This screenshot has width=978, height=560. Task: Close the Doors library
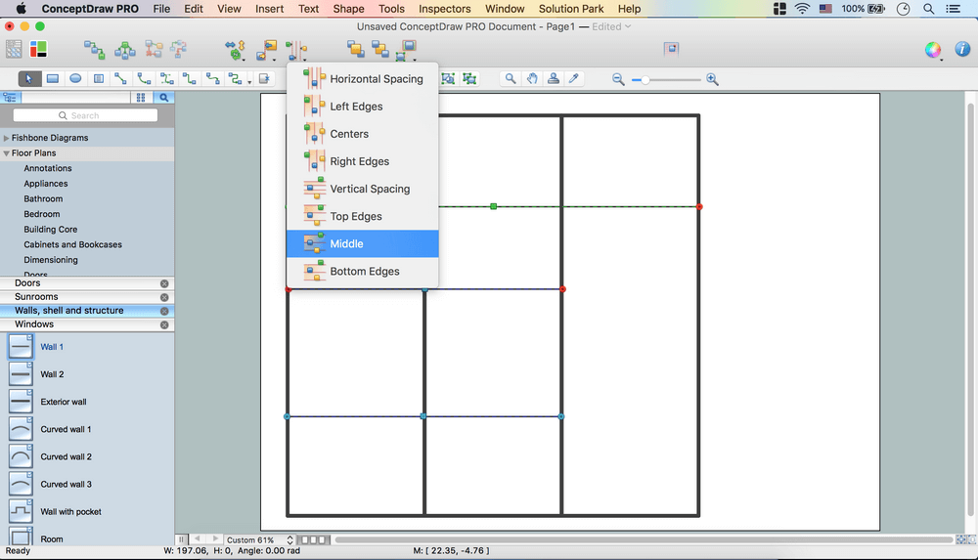click(x=164, y=283)
